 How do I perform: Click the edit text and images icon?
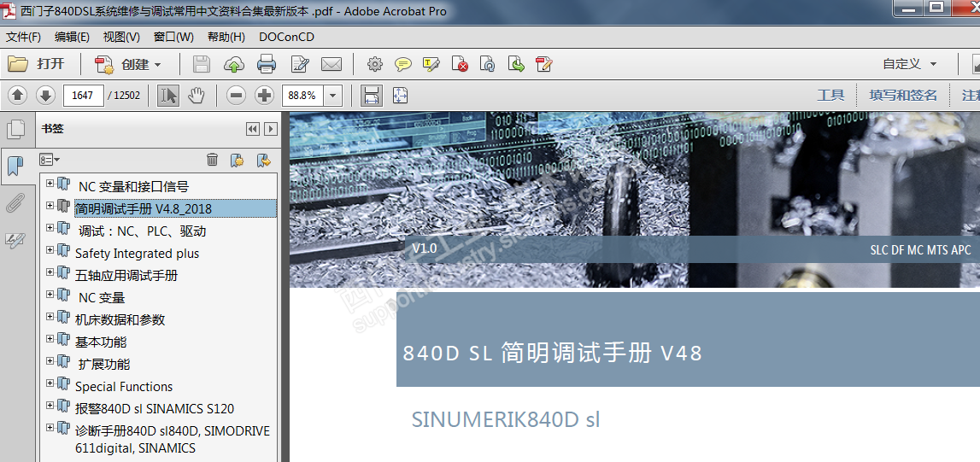544,64
